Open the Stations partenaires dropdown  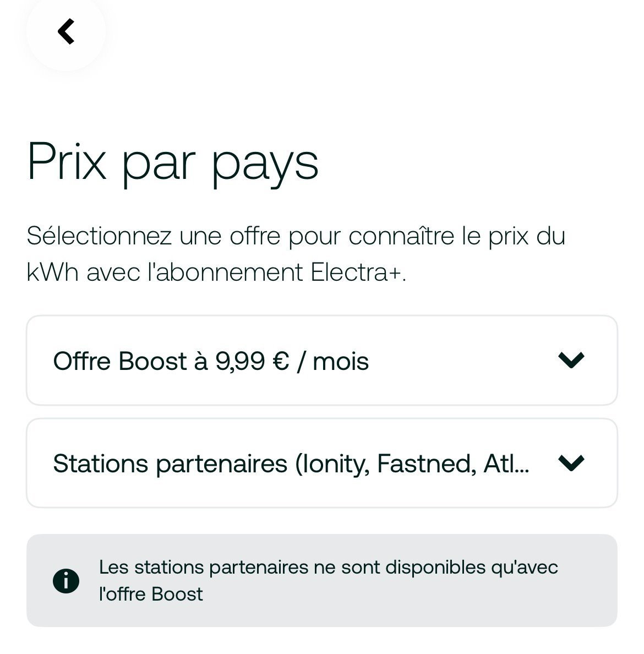(321, 463)
